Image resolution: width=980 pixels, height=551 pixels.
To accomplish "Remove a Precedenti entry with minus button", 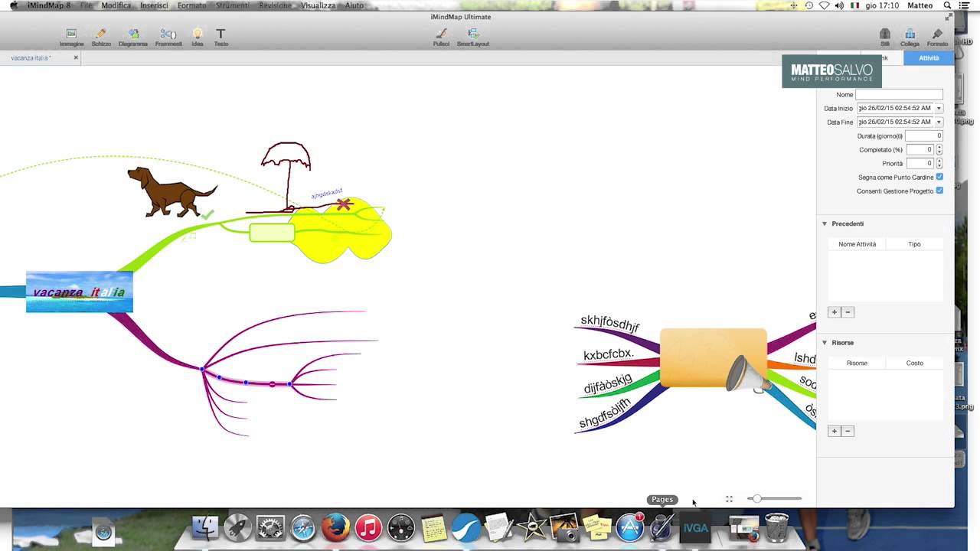I will tap(848, 312).
